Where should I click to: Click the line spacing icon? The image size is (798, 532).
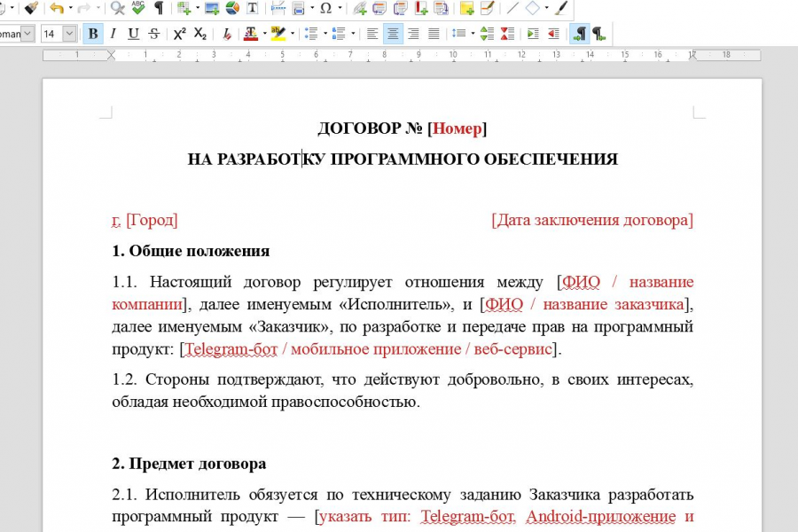(459, 34)
